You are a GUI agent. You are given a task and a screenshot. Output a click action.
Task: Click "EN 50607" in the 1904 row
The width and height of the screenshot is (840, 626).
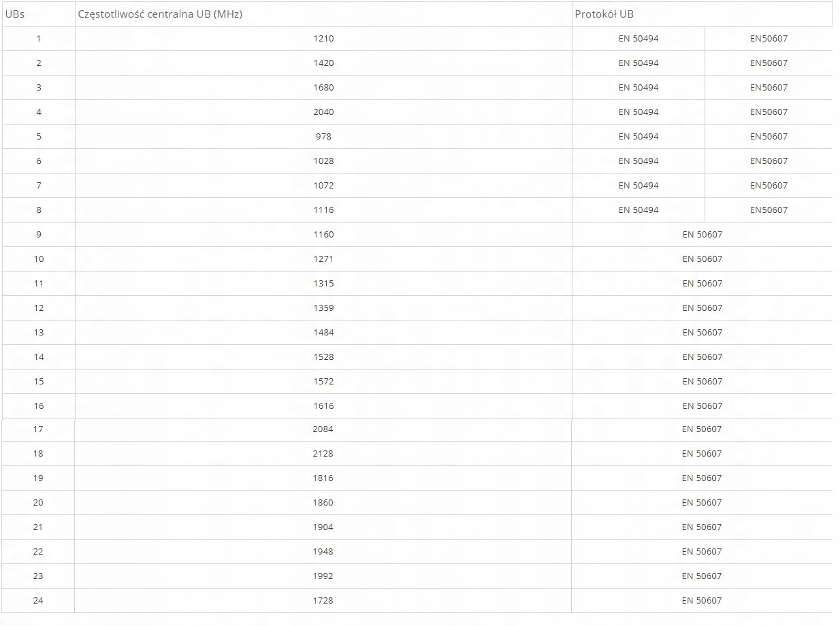click(702, 527)
